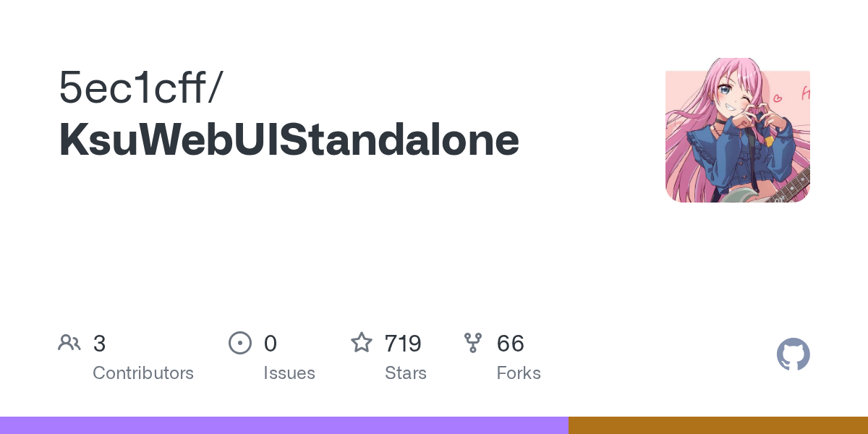Click the 66 forks count
Image resolution: width=868 pixels, height=434 pixels.
tap(510, 344)
